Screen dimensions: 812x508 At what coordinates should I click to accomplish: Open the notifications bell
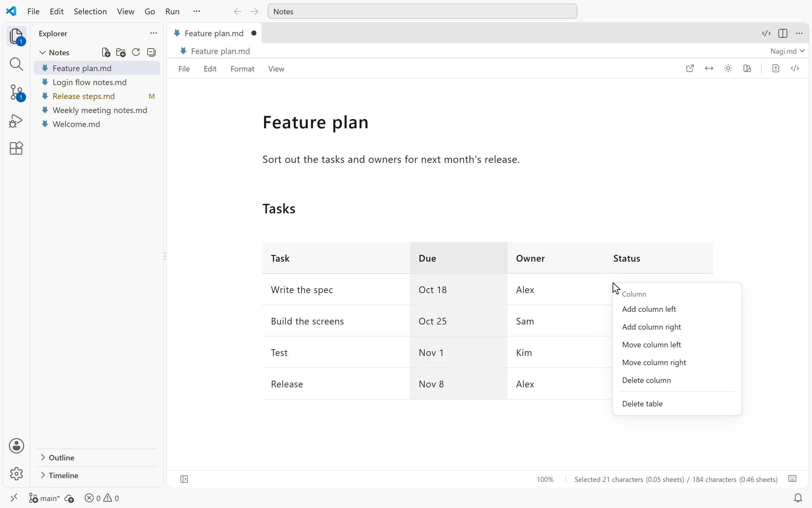click(x=798, y=498)
